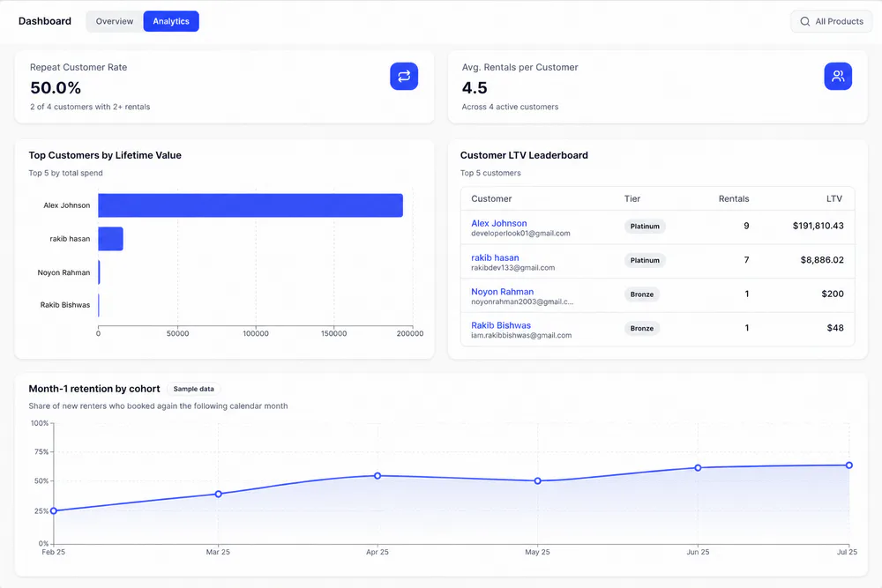Click the Alex Johnson bar in chart
The image size is (882, 588).
[250, 205]
